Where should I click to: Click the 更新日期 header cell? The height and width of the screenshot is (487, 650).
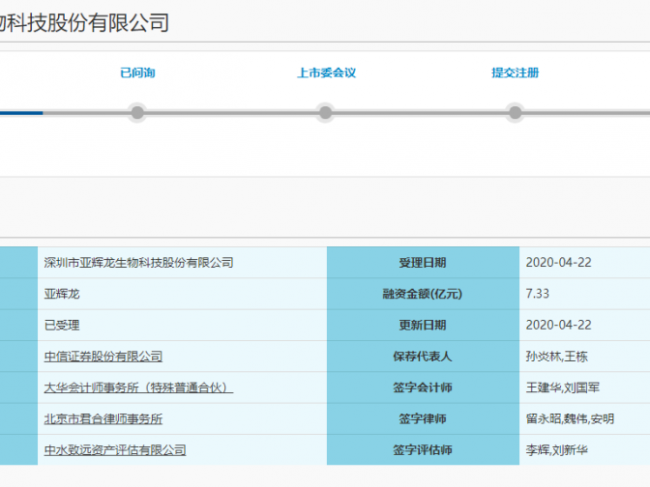pos(423,325)
